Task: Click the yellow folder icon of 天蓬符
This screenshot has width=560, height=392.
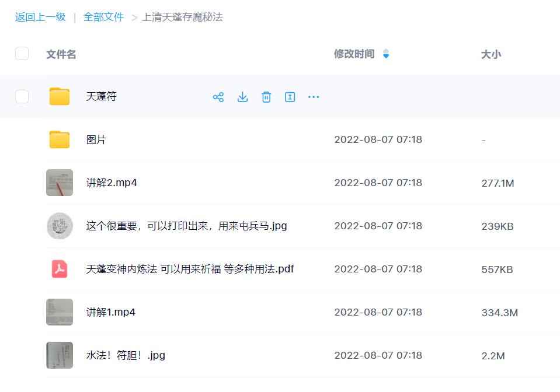Action: (x=59, y=97)
